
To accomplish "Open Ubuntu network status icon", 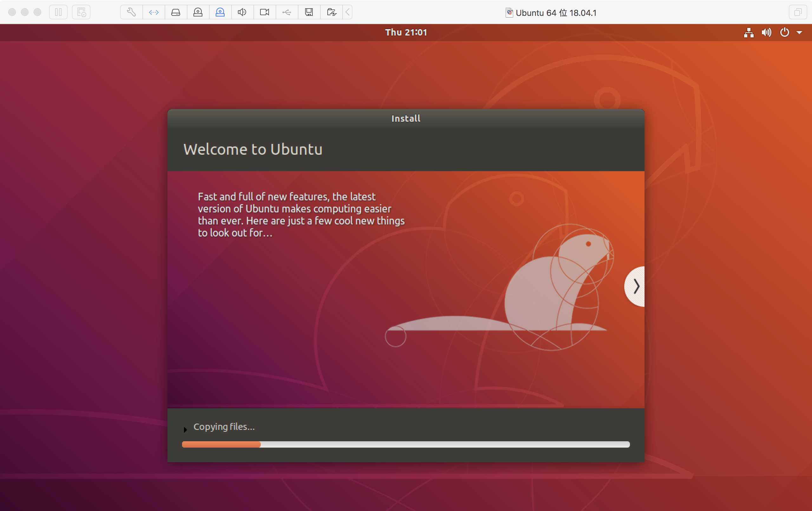I will click(749, 32).
